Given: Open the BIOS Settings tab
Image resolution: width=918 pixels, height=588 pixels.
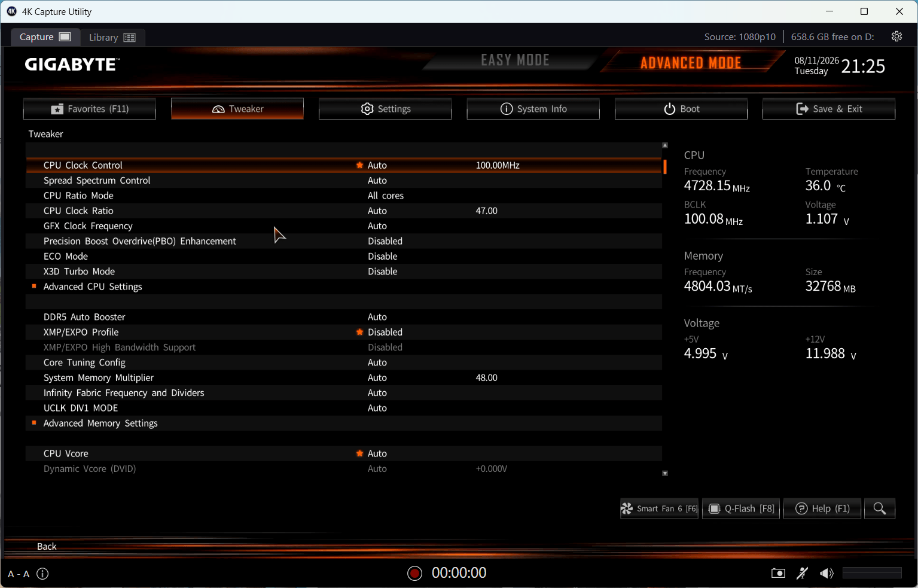Looking at the screenshot, I should tap(385, 109).
